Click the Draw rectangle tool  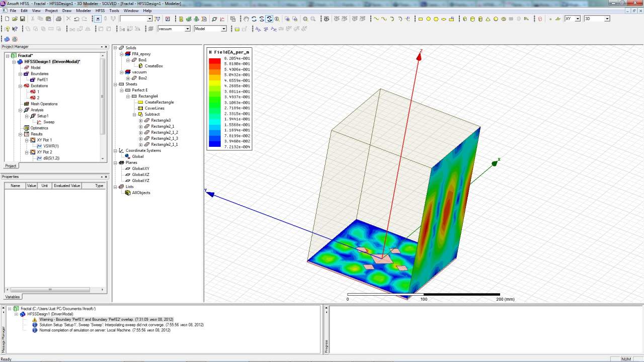[x=421, y=19]
